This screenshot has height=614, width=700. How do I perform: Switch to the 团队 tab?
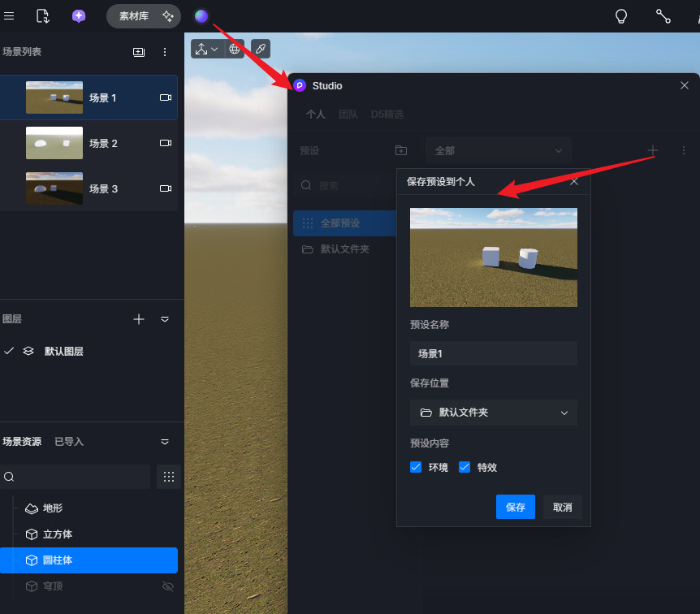tap(348, 115)
